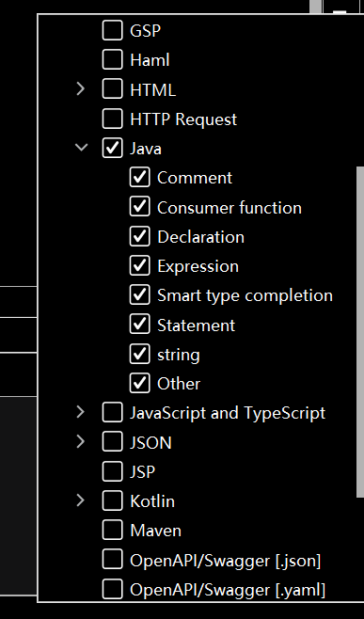Screen dimensions: 364x619
Task: Select the OpenAPI/Swagger [.yaml] label
Action: pos(228,590)
